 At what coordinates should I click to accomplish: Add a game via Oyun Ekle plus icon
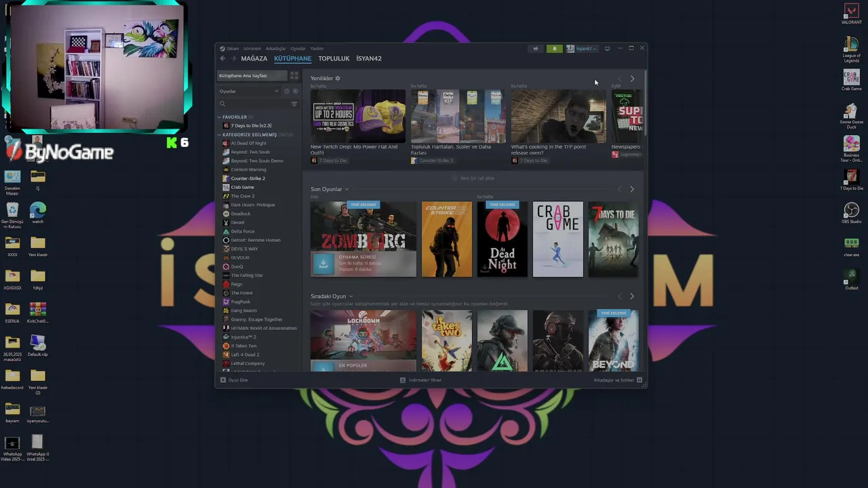pos(223,380)
